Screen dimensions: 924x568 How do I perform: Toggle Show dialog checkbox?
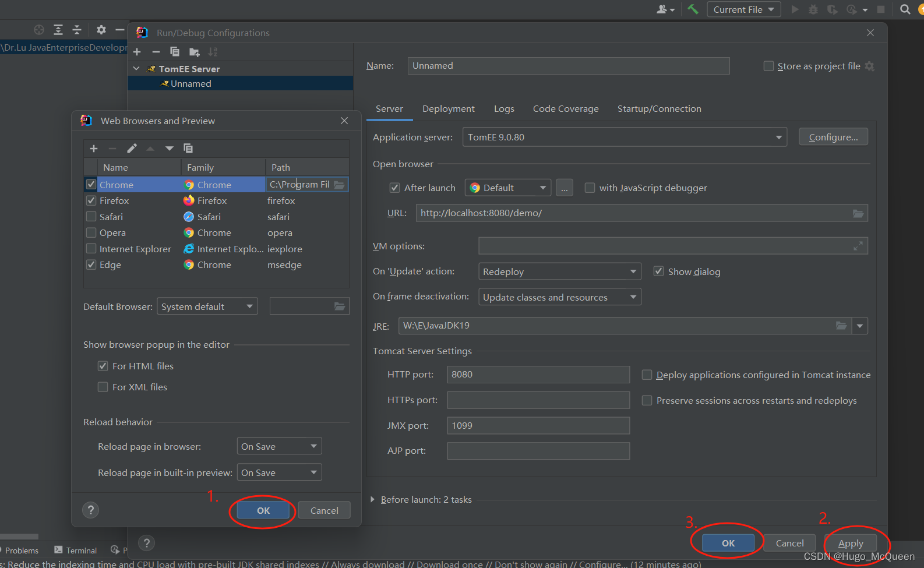coord(658,271)
